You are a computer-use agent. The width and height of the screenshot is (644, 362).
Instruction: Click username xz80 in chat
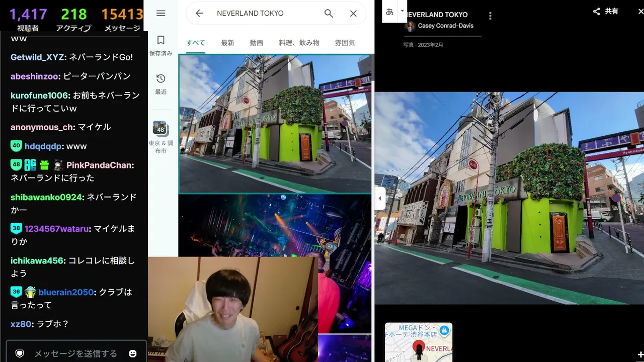click(21, 324)
